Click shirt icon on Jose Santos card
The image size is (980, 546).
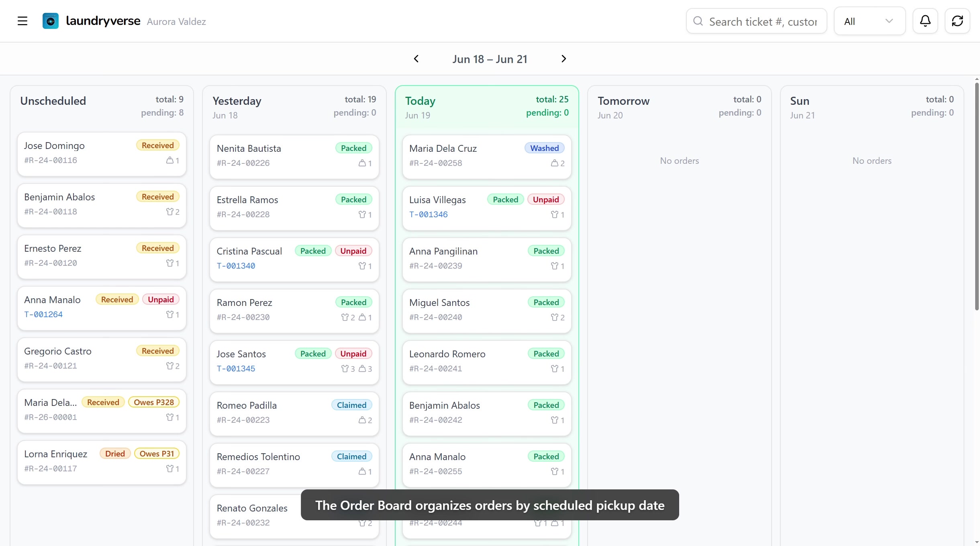(x=345, y=369)
